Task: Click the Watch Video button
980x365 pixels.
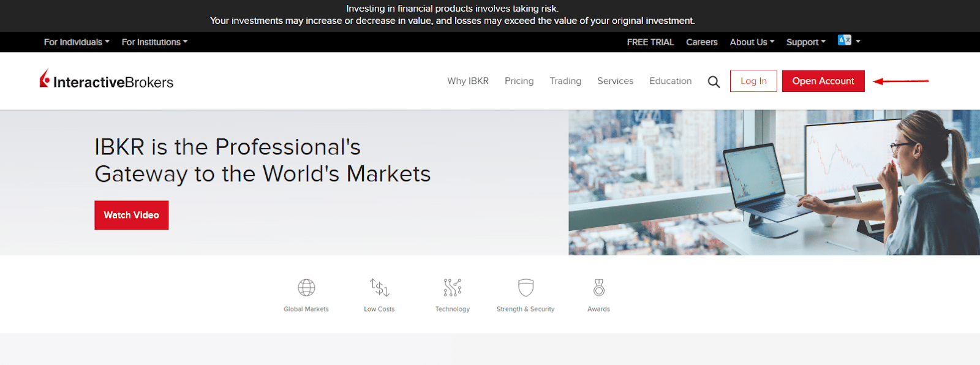Action: 132,215
